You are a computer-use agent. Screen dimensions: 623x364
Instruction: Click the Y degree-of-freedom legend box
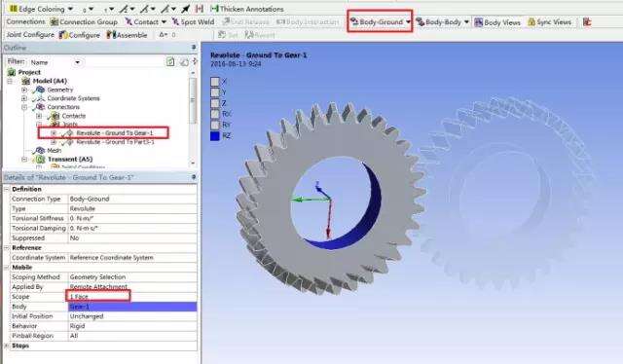(x=215, y=92)
